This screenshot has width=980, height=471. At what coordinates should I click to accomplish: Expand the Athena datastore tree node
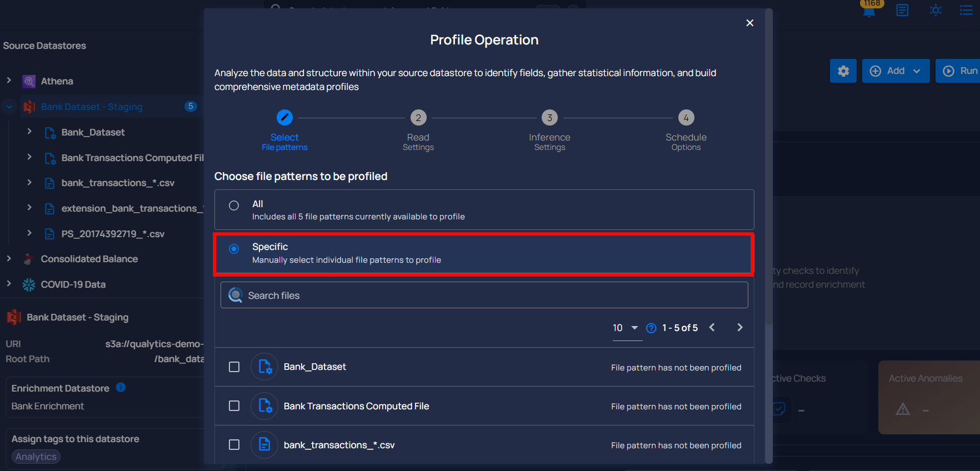coord(9,81)
